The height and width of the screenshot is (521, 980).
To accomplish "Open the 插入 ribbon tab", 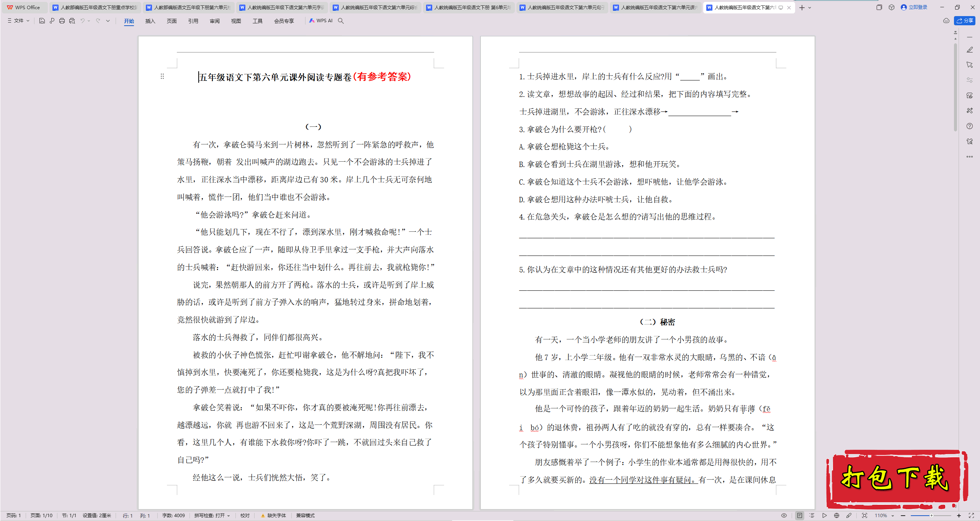I will pyautogui.click(x=150, y=21).
